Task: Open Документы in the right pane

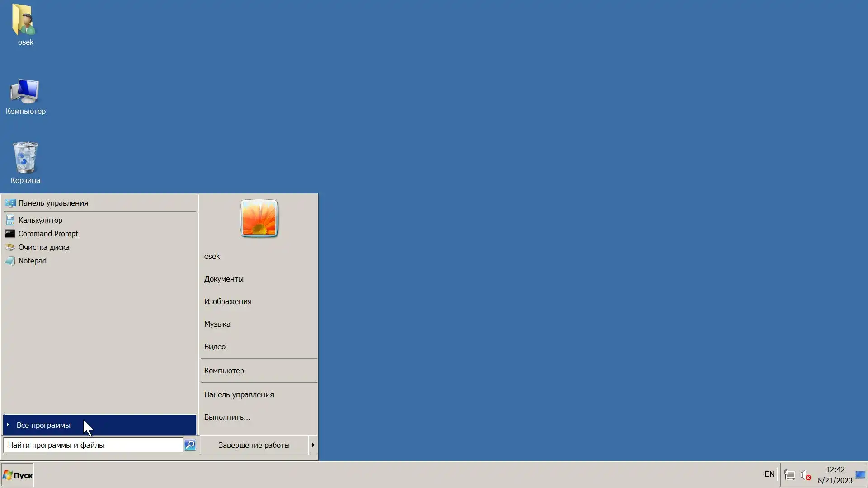Action: pyautogui.click(x=224, y=279)
